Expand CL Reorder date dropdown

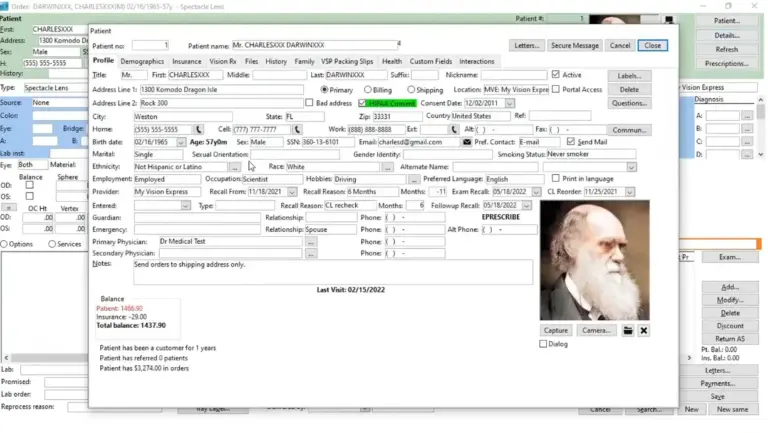click(x=630, y=192)
